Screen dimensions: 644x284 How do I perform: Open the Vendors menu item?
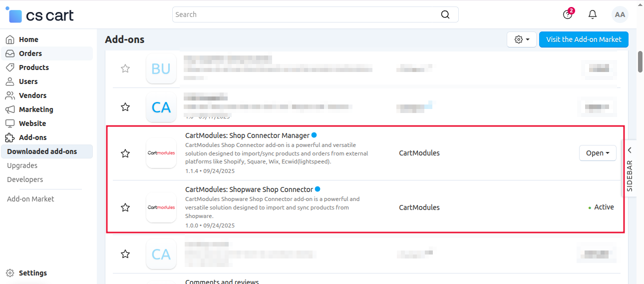click(32, 95)
